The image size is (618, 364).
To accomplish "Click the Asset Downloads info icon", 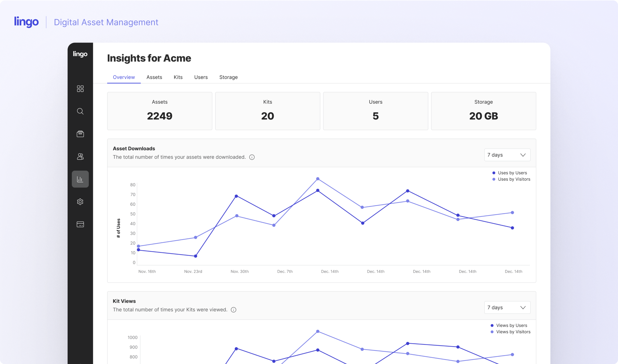I will 252,157.
